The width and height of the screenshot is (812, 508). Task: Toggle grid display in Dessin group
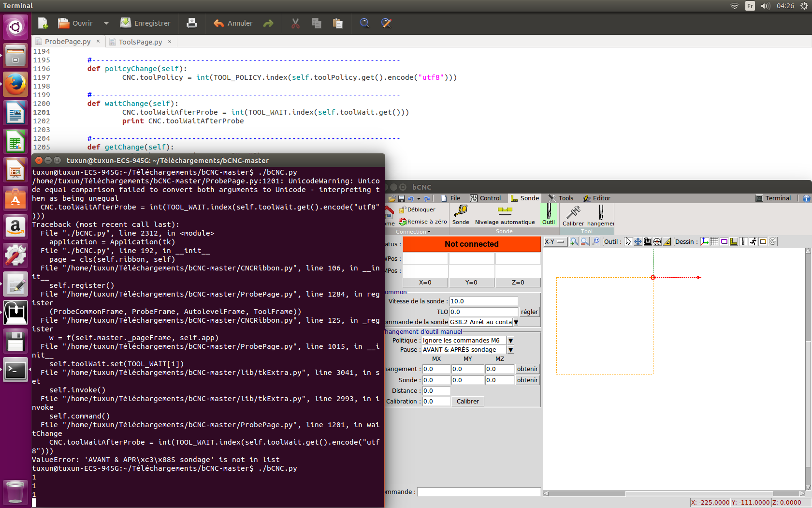point(714,241)
